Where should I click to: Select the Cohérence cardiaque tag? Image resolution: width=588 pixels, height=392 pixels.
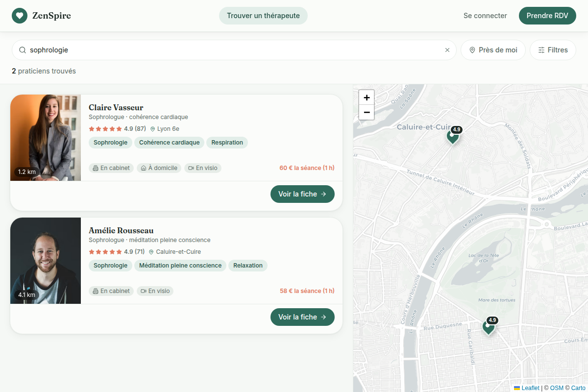click(170, 143)
